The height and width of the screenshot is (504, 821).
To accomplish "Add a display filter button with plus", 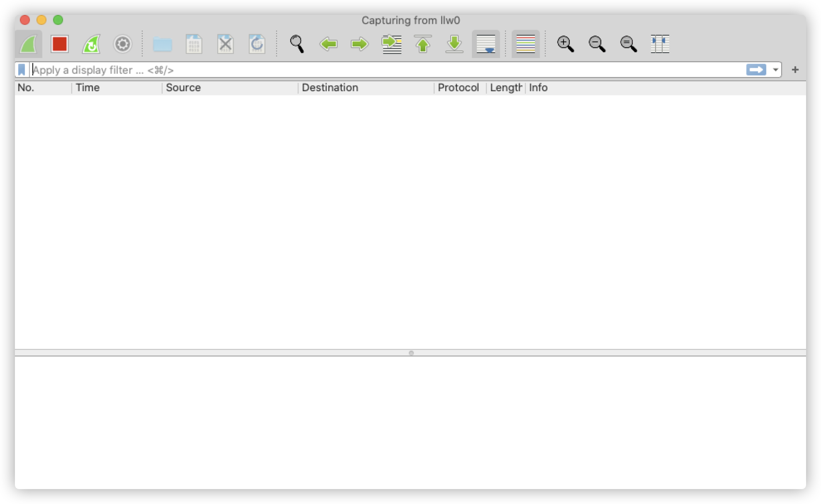I will 795,70.
